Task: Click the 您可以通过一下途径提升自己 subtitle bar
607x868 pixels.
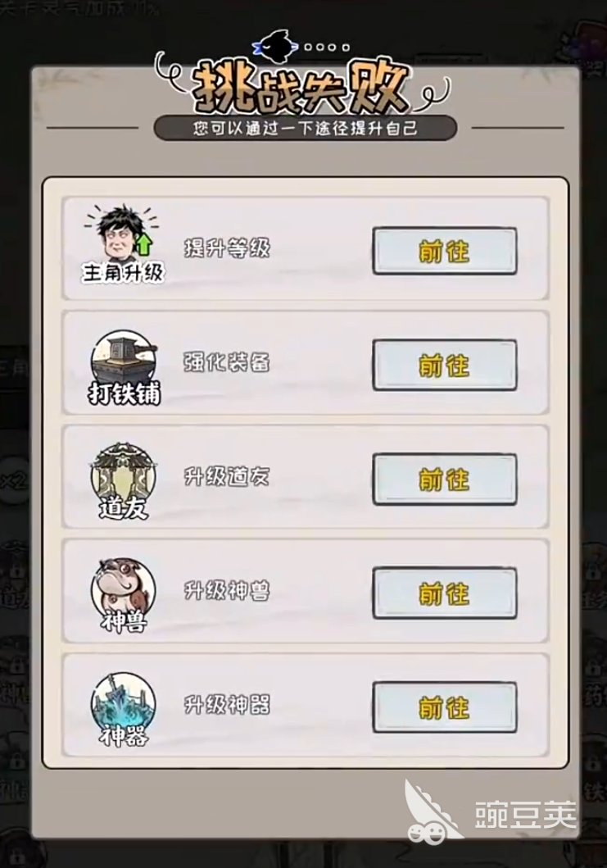Action: tap(305, 129)
